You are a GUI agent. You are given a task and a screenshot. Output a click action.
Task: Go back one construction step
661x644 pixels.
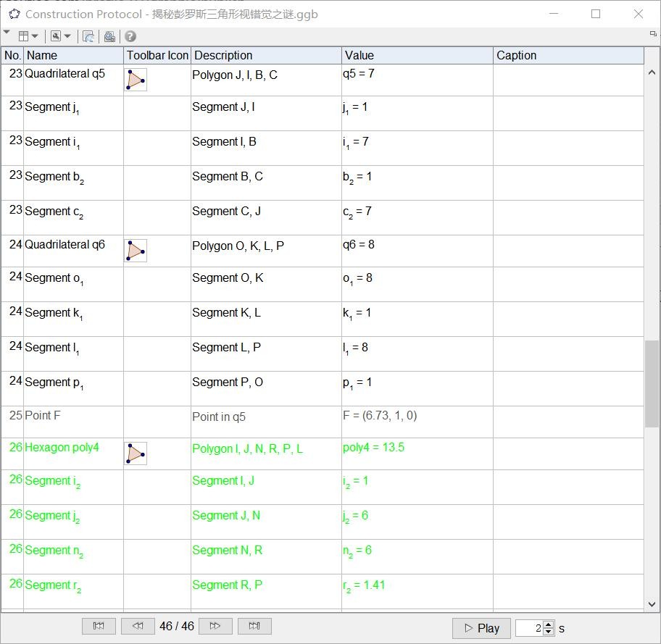point(138,627)
